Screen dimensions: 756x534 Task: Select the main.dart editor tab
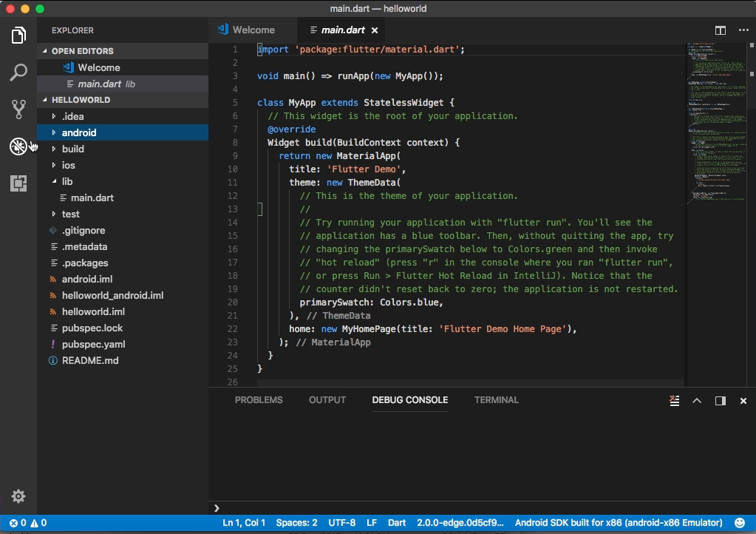click(343, 30)
